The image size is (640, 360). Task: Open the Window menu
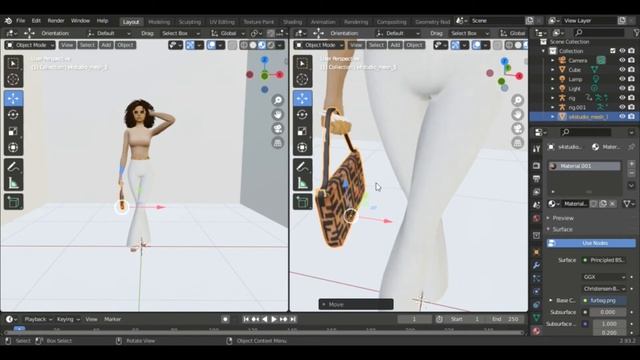tap(80, 20)
